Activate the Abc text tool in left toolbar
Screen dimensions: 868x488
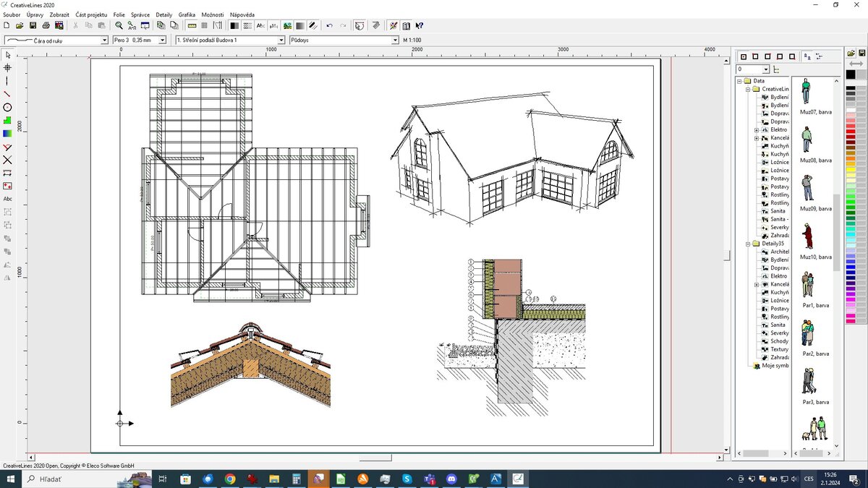(x=8, y=199)
